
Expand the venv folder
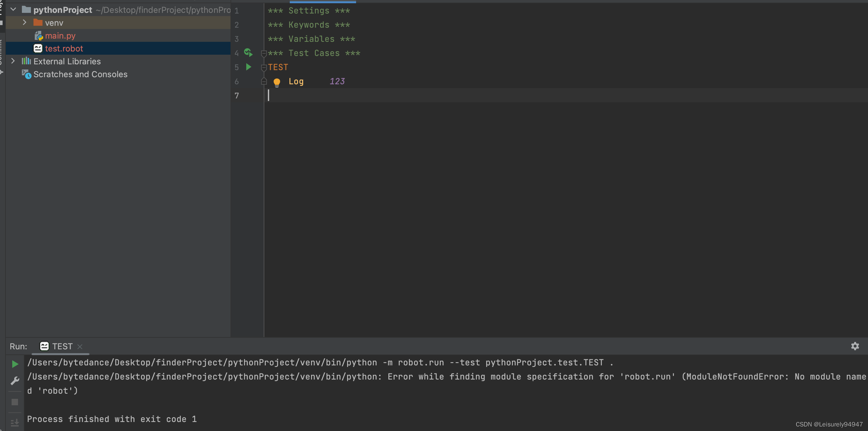click(24, 23)
